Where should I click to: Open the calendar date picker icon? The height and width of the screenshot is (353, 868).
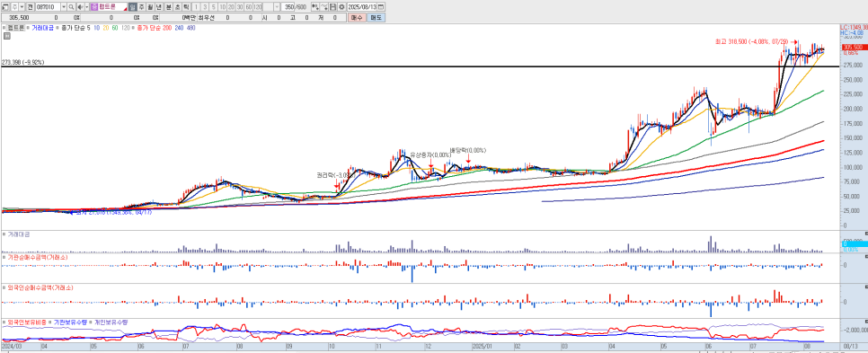coord(380,6)
